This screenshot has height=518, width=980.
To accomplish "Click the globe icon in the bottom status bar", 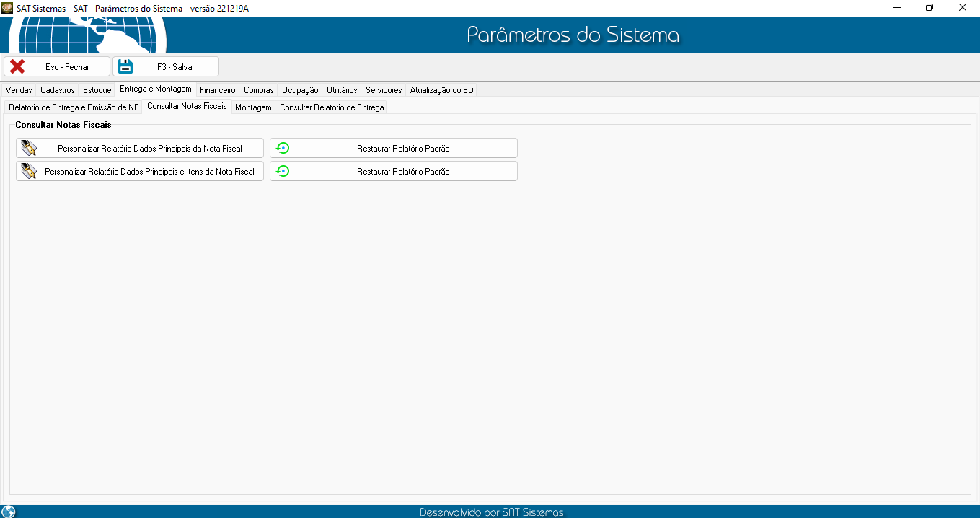I will pos(9,512).
